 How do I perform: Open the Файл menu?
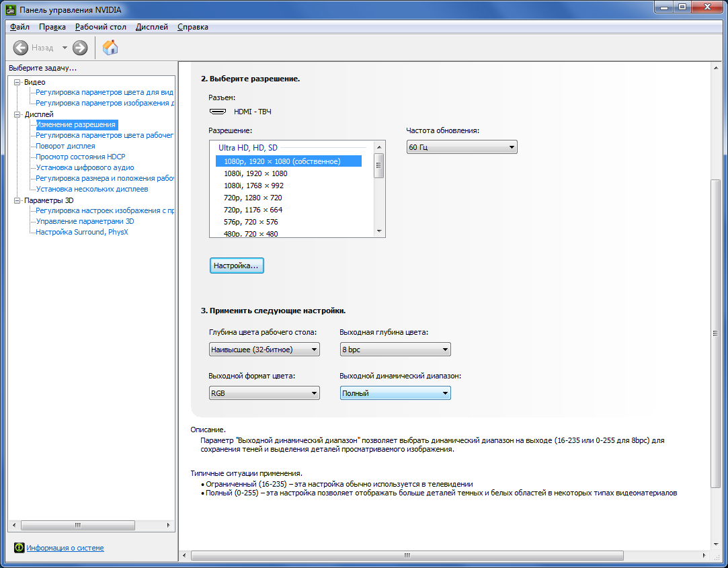pyautogui.click(x=19, y=27)
